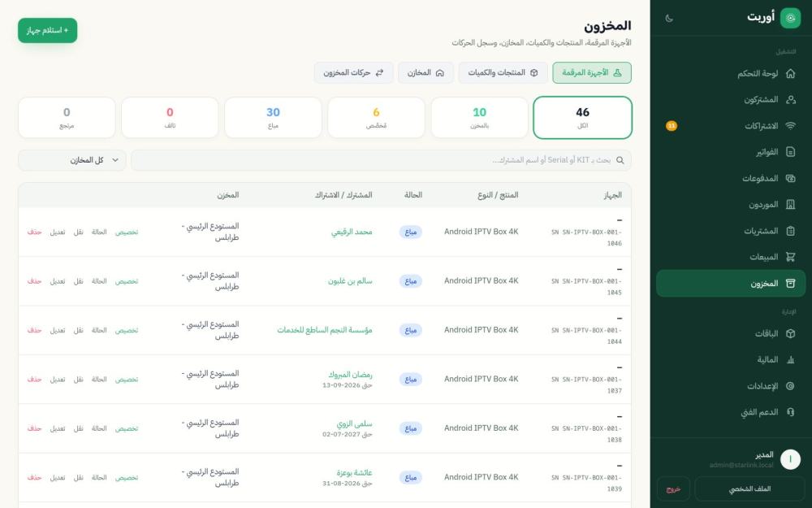Click الجهاز column header

pyautogui.click(x=612, y=195)
